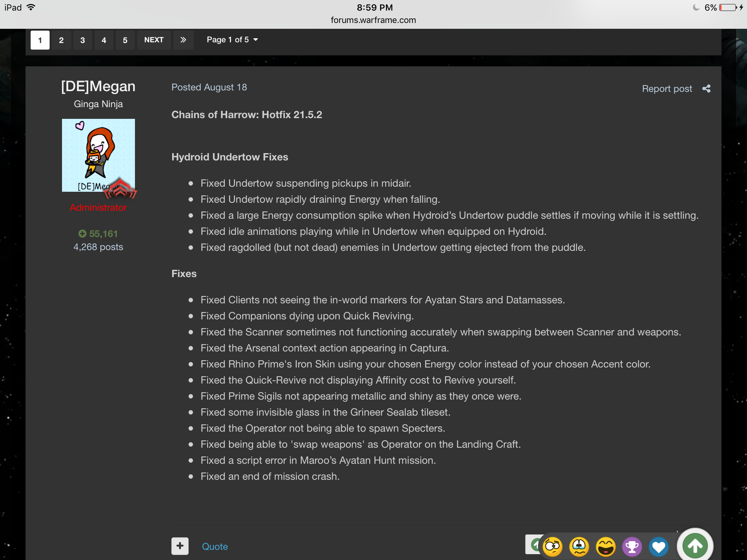The height and width of the screenshot is (560, 747).
Task: React with the laughing Haha emoji
Action: tap(605, 547)
